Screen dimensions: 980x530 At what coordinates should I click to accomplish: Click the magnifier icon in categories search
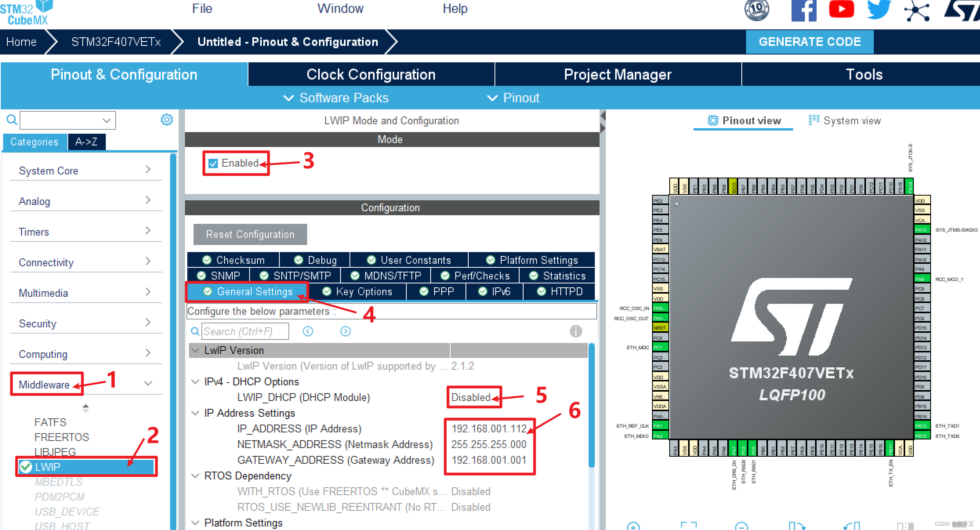point(12,120)
